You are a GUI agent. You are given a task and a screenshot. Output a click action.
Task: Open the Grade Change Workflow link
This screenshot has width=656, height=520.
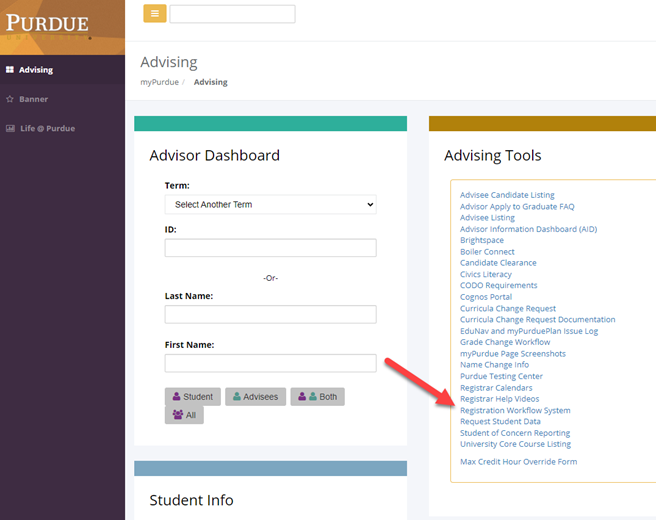tap(505, 342)
